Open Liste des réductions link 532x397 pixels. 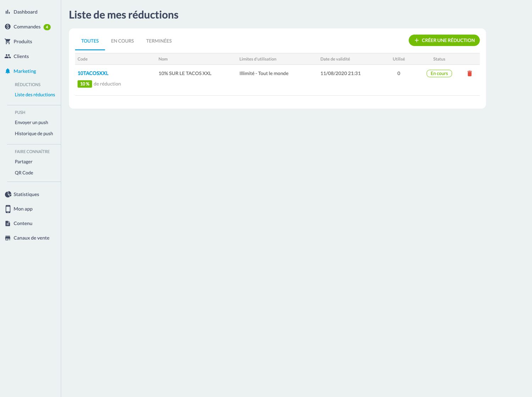click(35, 95)
